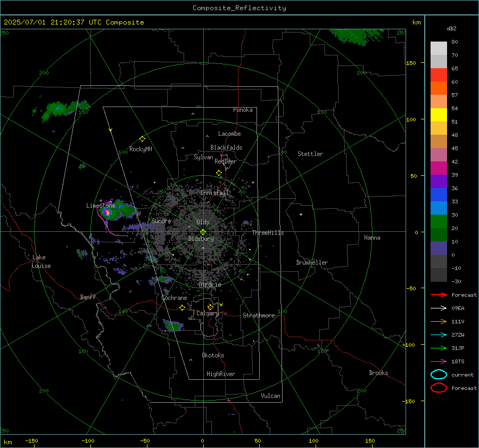
Task: Click the Lake Louise label
Action: click(x=41, y=262)
